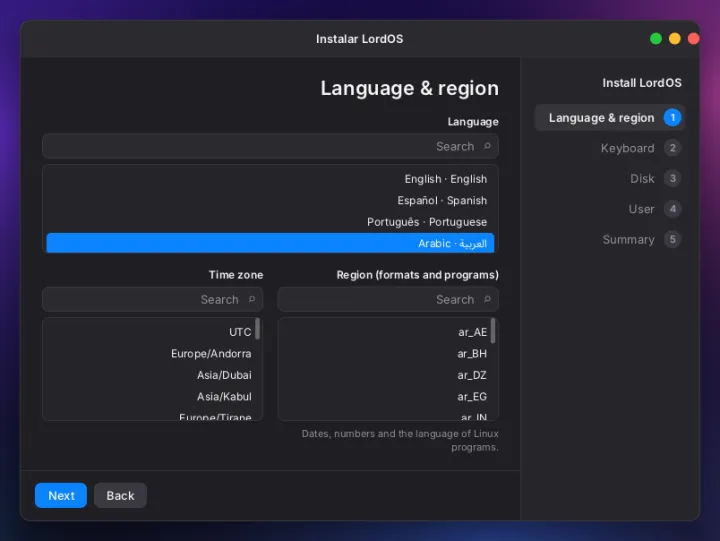Click the Region search magnifier icon
This screenshot has height=541, width=720.
pyautogui.click(x=487, y=299)
